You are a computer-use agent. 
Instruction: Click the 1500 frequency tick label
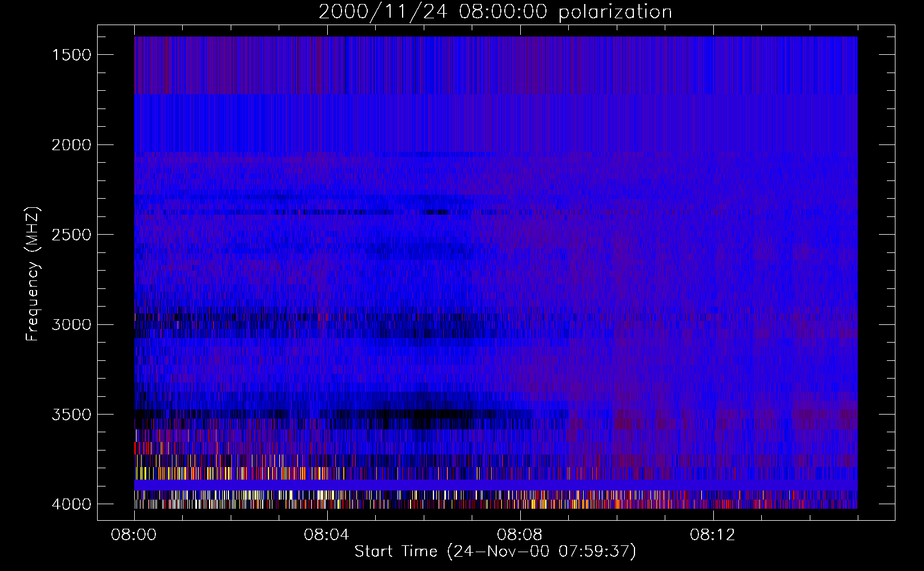point(71,55)
